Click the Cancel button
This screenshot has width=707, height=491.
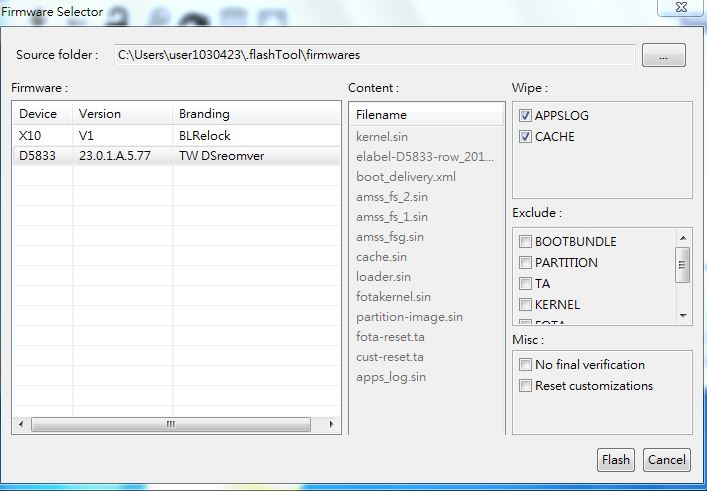(666, 460)
